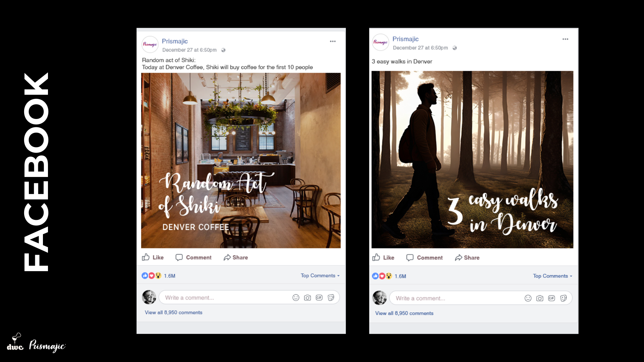Click the thumbs-up Like icon under the coffee post

click(146, 257)
